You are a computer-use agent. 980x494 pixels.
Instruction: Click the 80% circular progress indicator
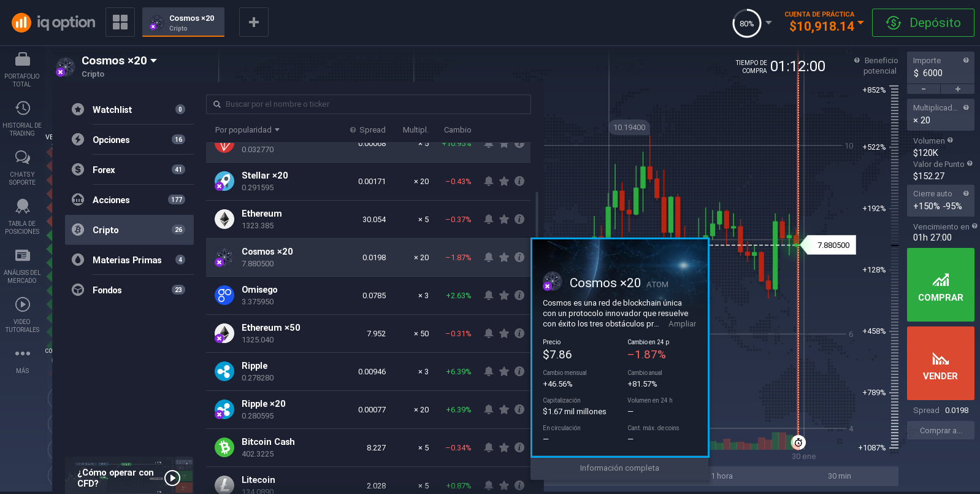point(747,24)
